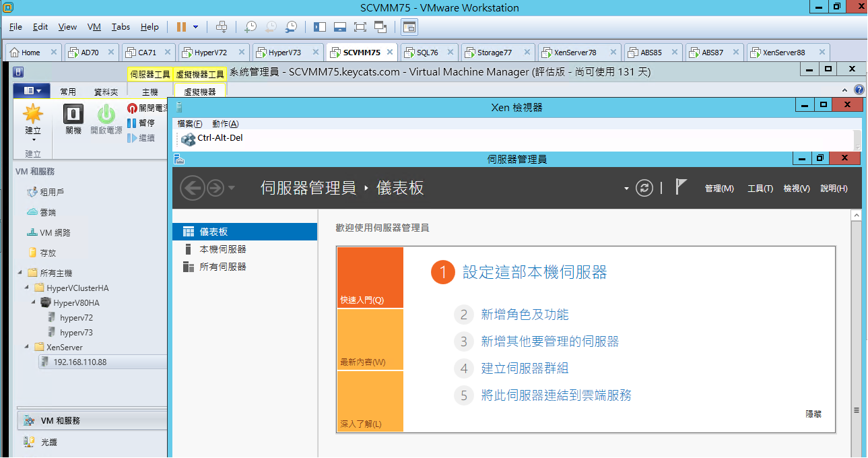The image size is (868, 458).
Task: Open the 檔案(F) menu in Xen viewer
Action: [x=189, y=124]
